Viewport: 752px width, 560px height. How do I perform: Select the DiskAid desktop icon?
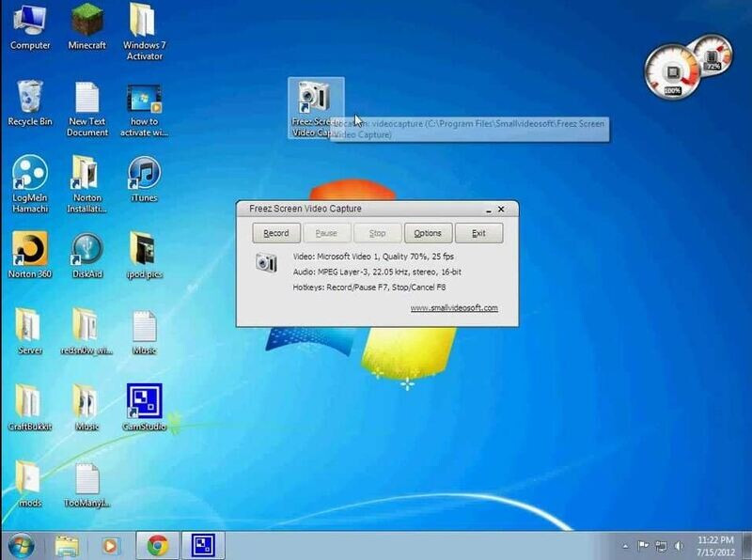tap(87, 250)
